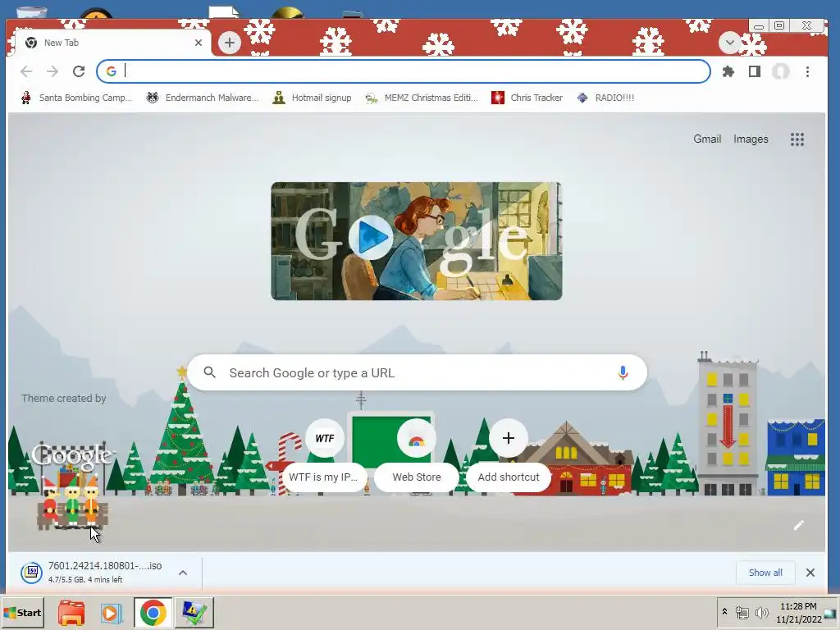Open the Santa Bombing Camp bookmark
The width and height of the screenshot is (840, 630).
[x=76, y=98]
